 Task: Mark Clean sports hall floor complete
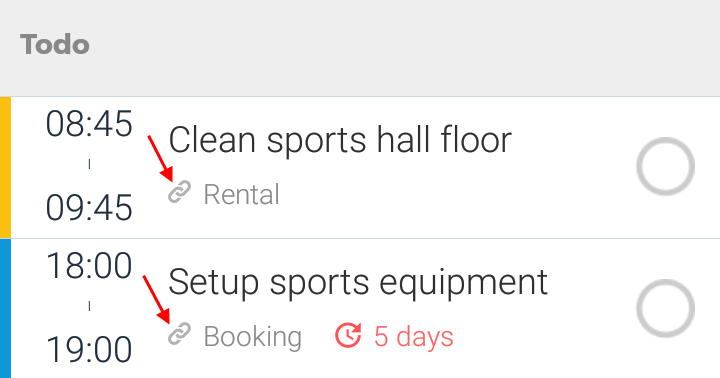click(x=665, y=166)
